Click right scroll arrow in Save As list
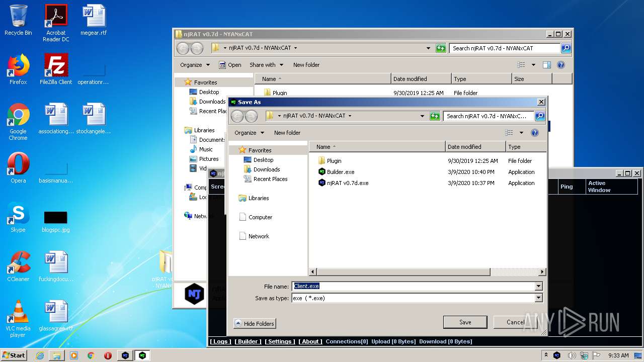Viewport: 644px width, 362px height. click(542, 272)
